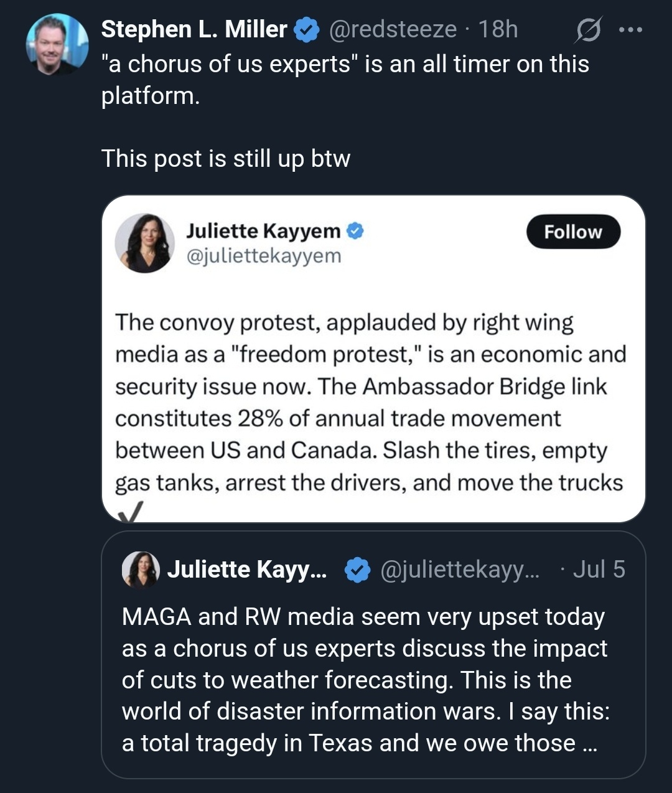Open the @redsteeze handle link
Screen dimensions: 672x793
[392, 29]
